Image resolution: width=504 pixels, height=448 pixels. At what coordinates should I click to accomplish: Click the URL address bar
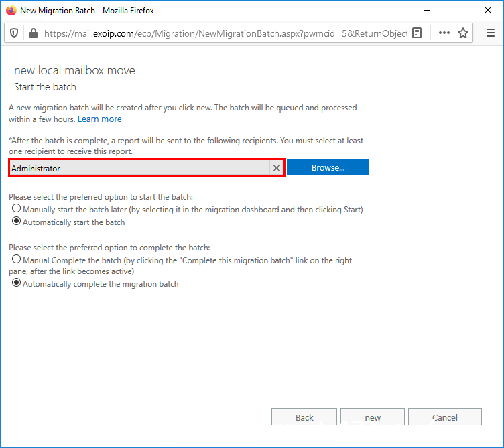(225, 33)
